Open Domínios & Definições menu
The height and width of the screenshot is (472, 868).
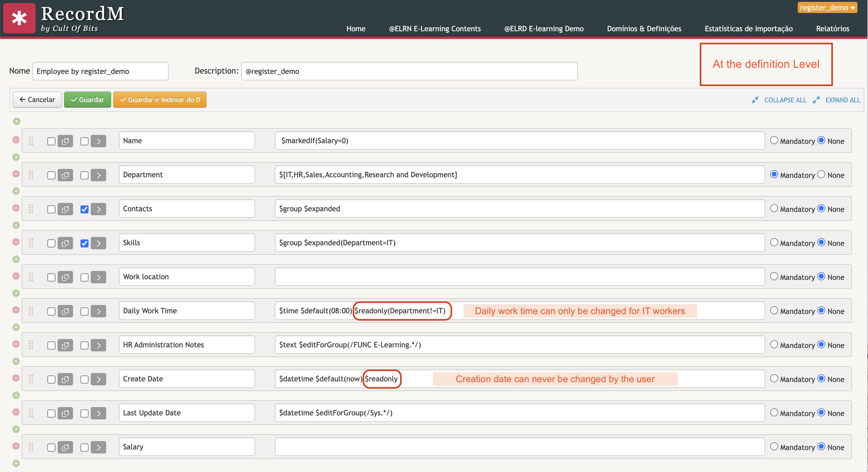tap(644, 29)
